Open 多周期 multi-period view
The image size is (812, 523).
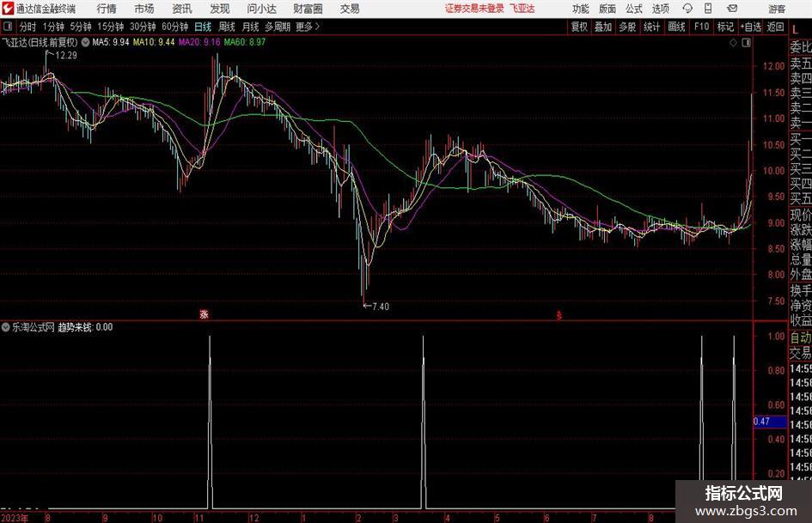click(278, 27)
